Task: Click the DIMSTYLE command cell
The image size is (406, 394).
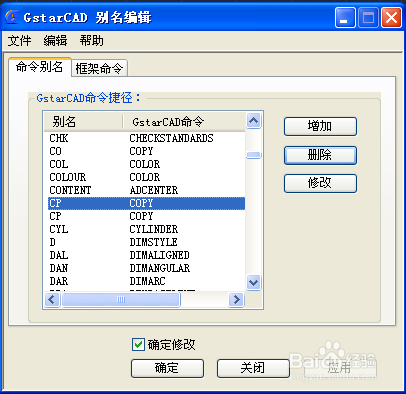Action: (x=153, y=242)
